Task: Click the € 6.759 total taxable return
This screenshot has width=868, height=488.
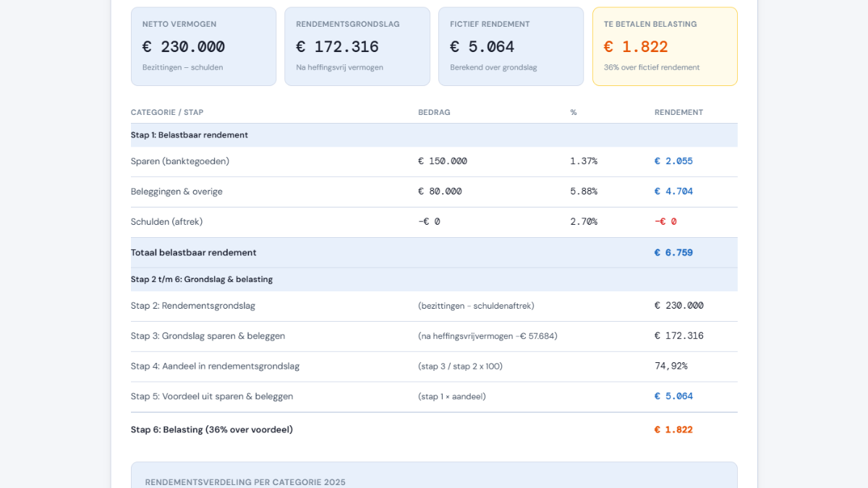Action: point(673,253)
